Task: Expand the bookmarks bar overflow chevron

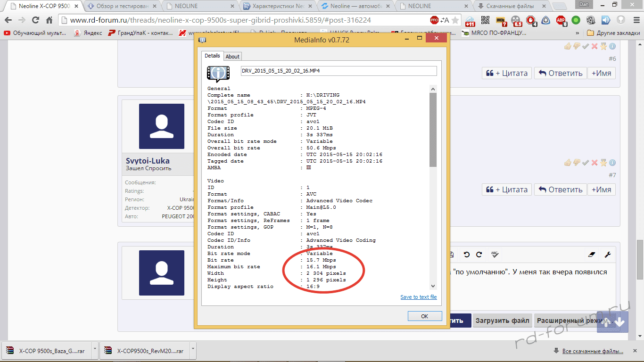Action: 578,33
